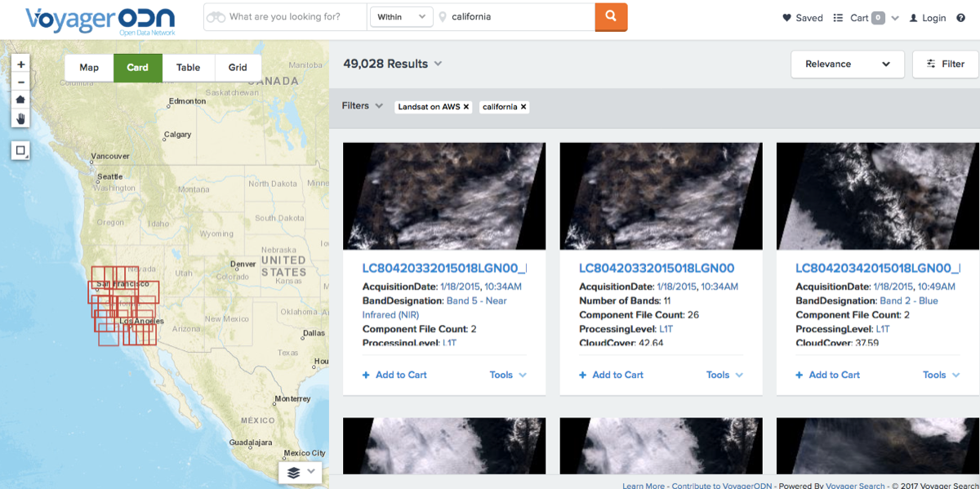Click L1T processing level on third card

click(x=884, y=329)
